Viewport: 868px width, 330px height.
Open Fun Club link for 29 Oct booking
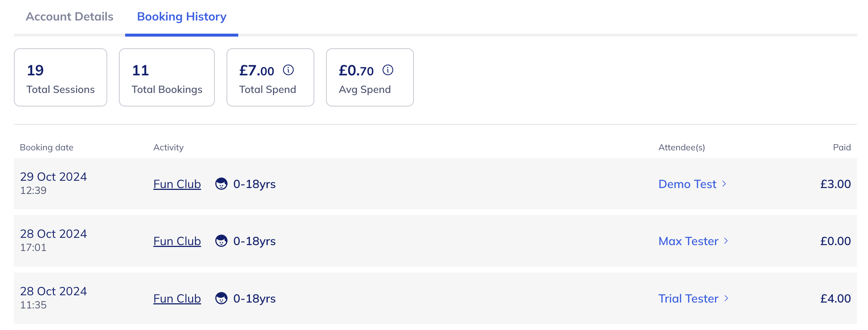pos(177,184)
